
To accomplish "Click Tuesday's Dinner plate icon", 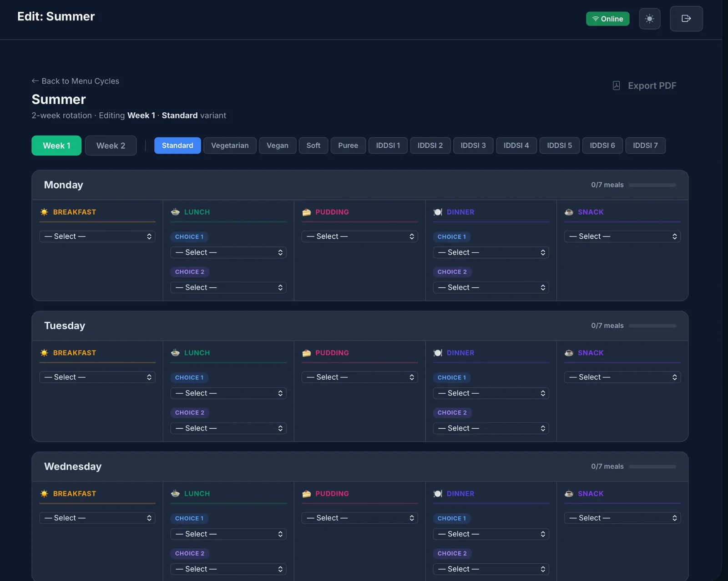I will point(438,353).
